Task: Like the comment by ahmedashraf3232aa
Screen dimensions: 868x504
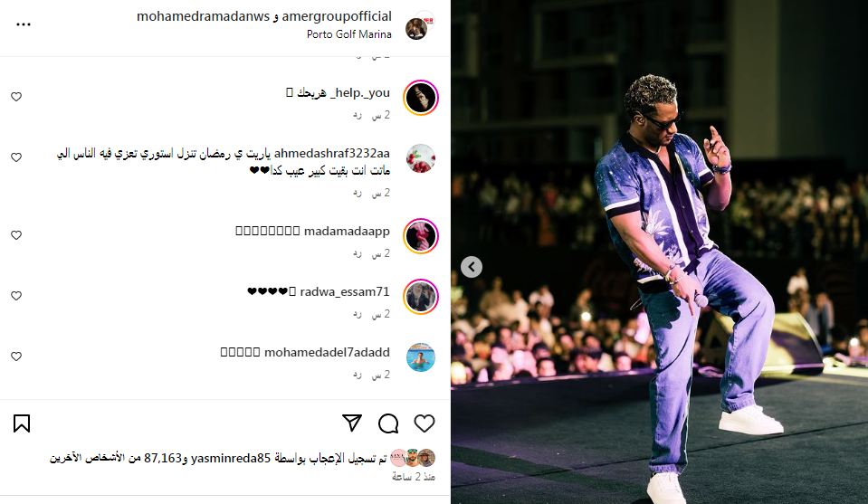Action: tap(16, 157)
